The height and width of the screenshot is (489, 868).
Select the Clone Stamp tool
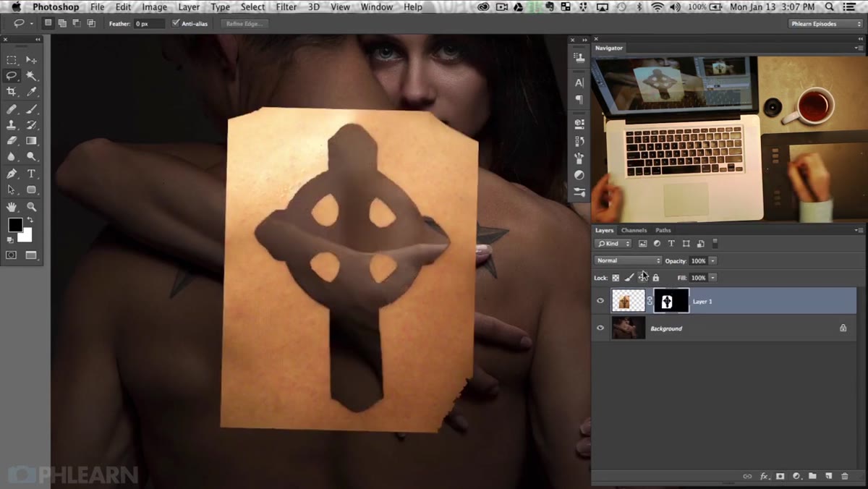pyautogui.click(x=12, y=125)
